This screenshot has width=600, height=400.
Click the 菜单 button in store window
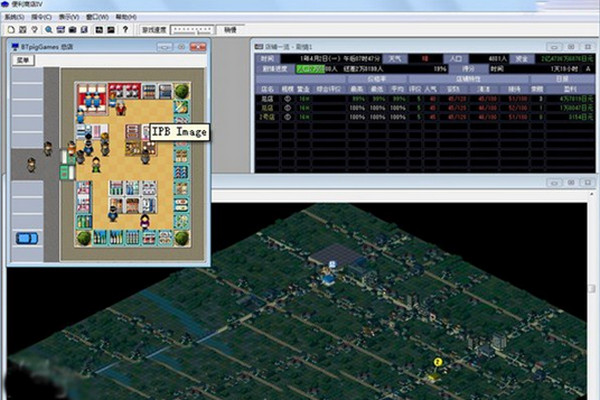coord(23,60)
